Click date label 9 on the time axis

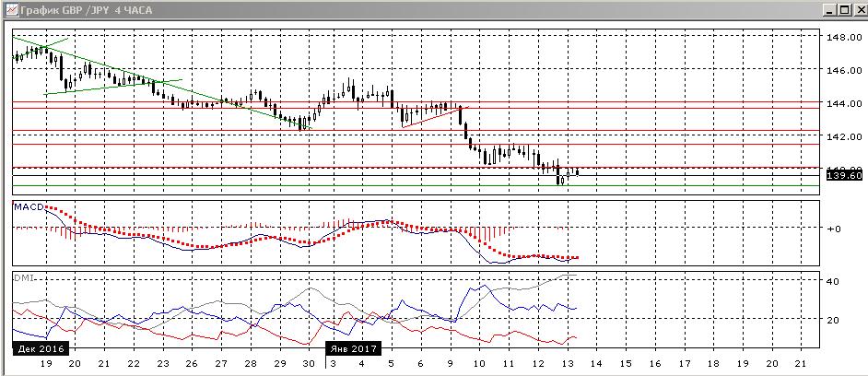[450, 364]
